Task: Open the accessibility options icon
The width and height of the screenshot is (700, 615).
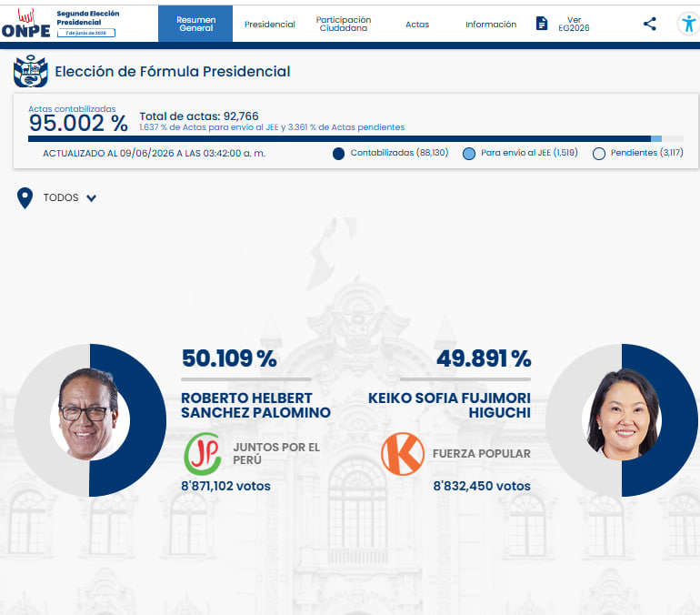Action: click(689, 24)
